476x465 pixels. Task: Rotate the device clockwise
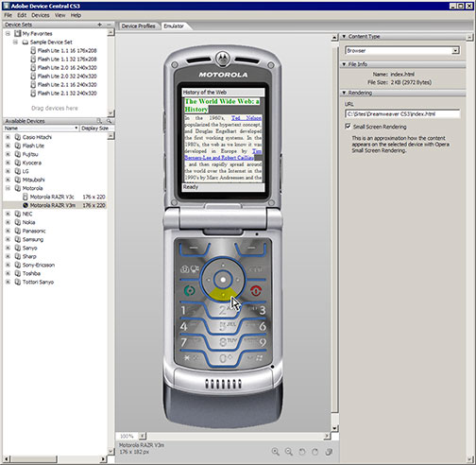pyautogui.click(x=314, y=452)
